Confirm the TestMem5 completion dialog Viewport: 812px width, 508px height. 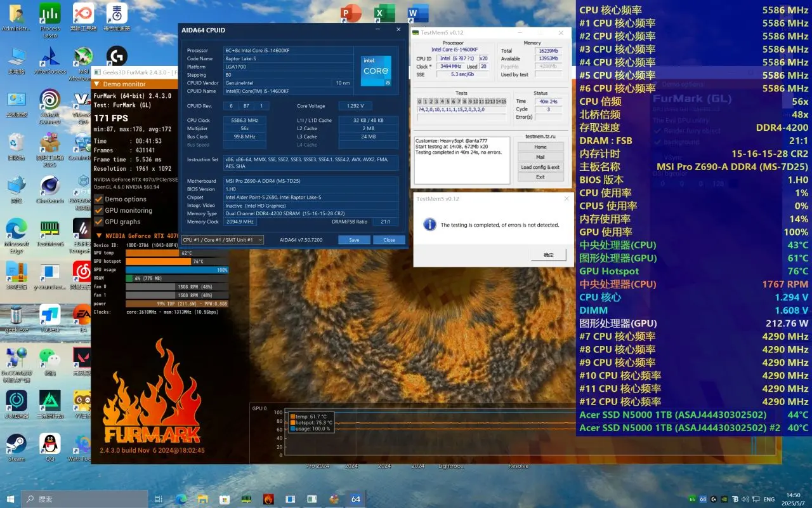548,255
